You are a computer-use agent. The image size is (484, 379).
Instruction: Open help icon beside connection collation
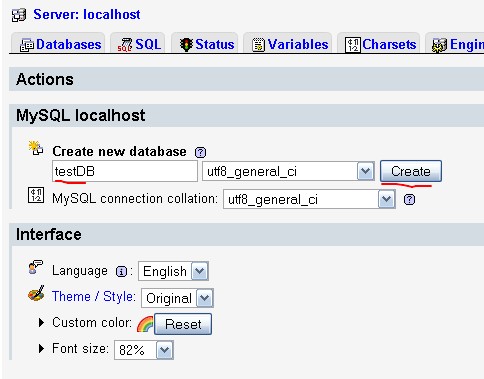[409, 200]
